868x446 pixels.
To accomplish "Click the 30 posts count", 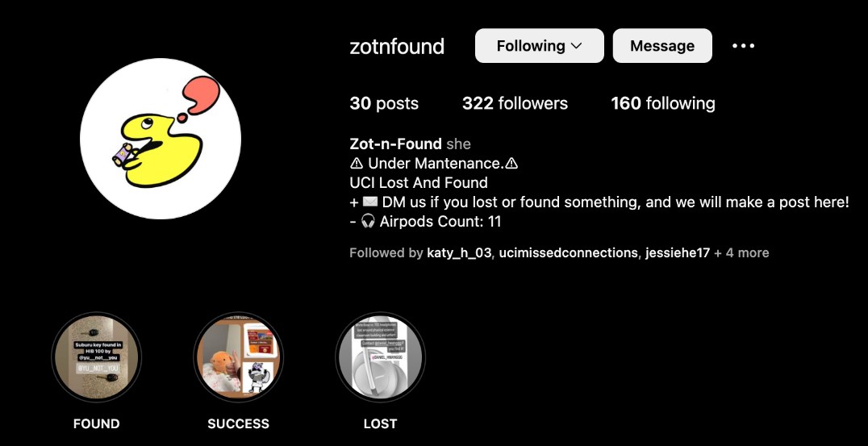I will click(x=384, y=103).
